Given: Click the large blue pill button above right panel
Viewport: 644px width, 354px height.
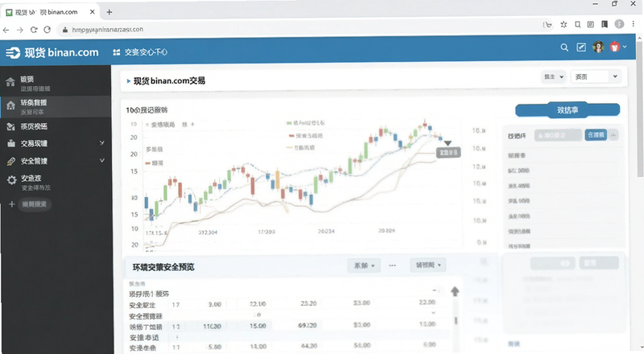Looking at the screenshot, I should [x=568, y=109].
